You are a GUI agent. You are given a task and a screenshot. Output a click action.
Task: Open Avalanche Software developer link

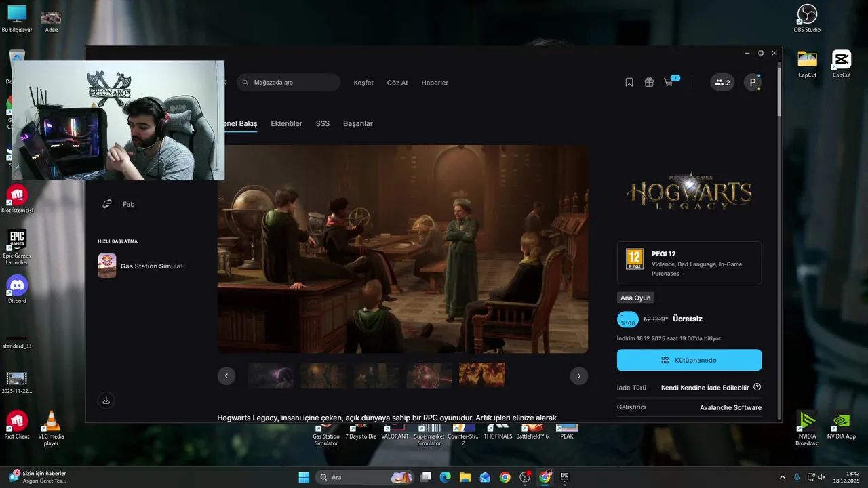click(730, 407)
